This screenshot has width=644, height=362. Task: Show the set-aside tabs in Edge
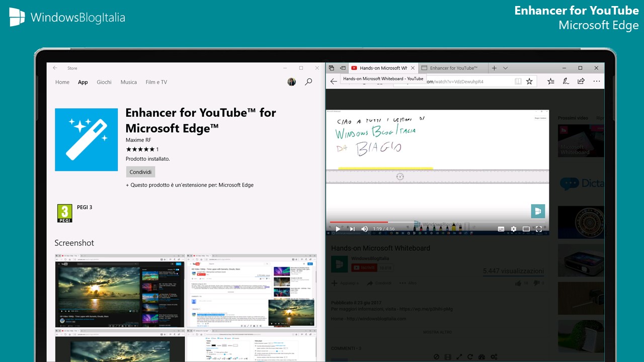[332, 68]
